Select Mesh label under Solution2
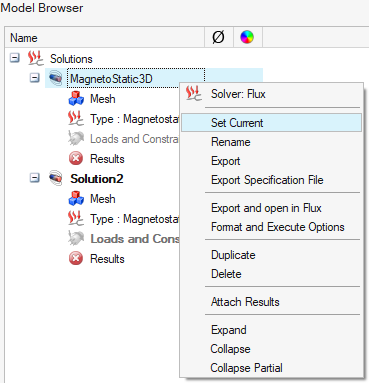 (x=103, y=199)
